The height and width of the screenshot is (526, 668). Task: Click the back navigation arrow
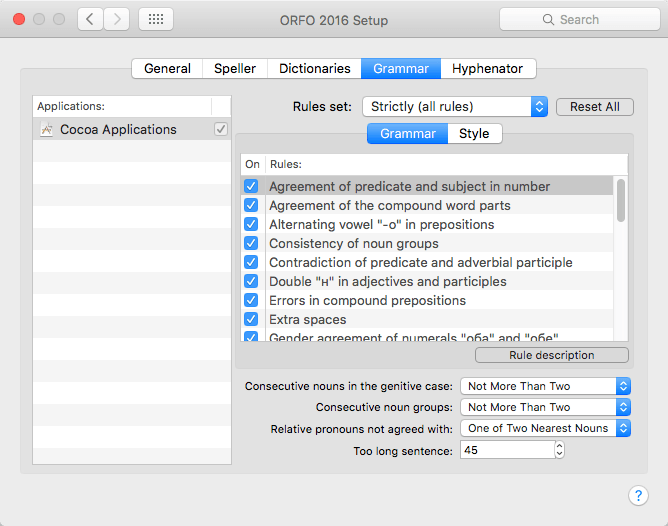90,19
